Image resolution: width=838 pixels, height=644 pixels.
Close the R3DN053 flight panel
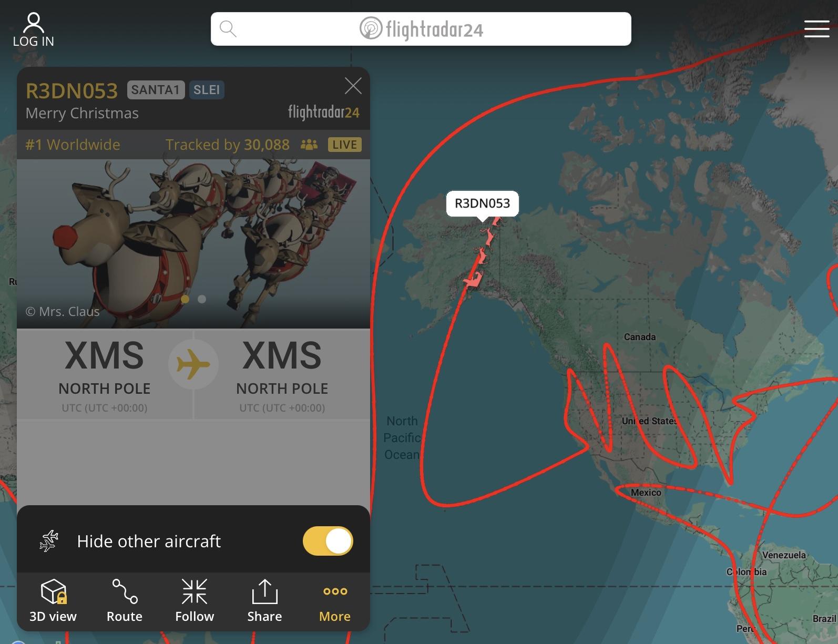353,86
